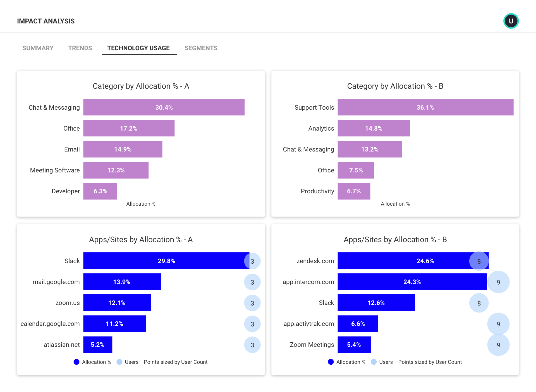
Task: Click the Productivity category label
Action: pos(317,191)
